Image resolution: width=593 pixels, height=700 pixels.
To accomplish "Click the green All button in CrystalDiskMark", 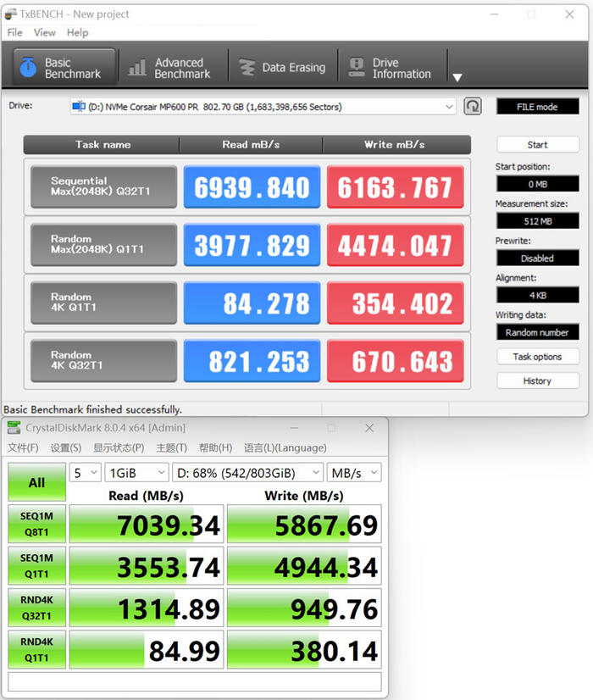I will tap(36, 482).
